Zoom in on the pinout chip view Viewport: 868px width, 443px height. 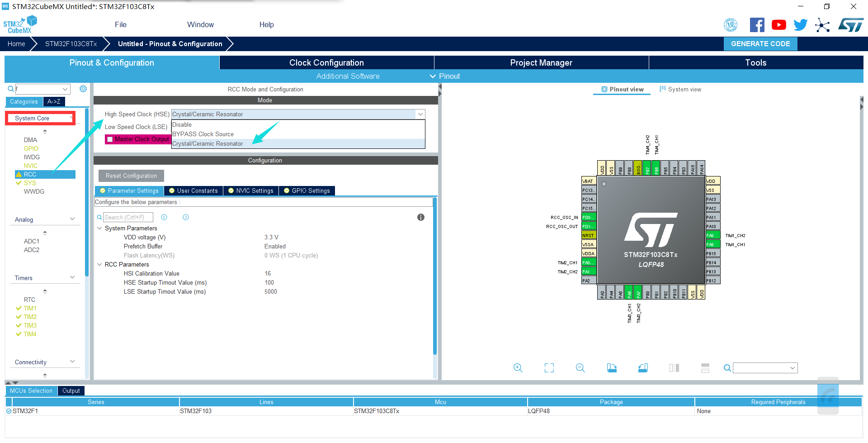[x=518, y=368]
